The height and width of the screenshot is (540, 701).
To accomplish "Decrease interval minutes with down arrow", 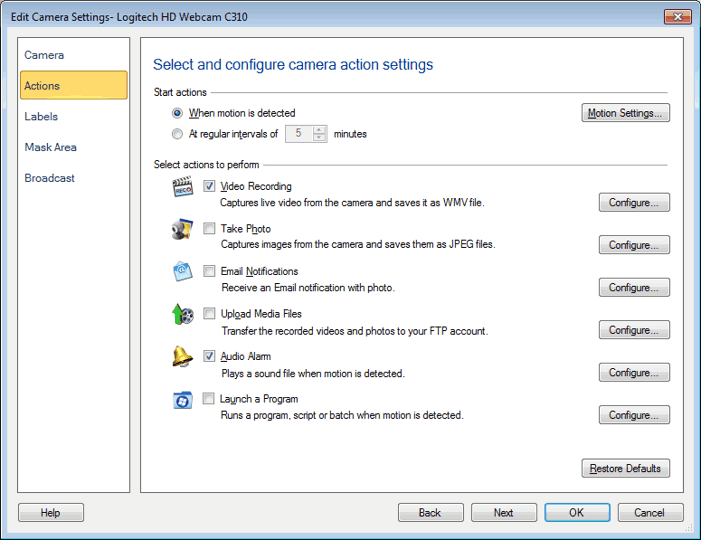I will pyautogui.click(x=319, y=138).
